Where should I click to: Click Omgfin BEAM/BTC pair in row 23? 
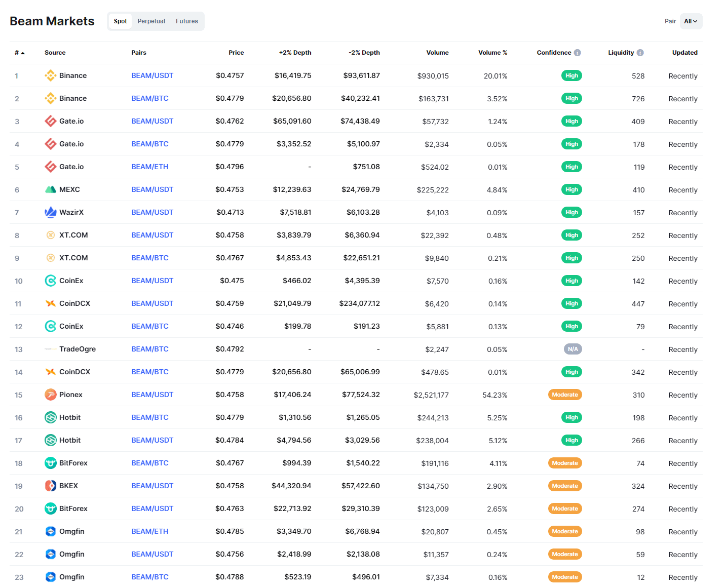pos(150,577)
